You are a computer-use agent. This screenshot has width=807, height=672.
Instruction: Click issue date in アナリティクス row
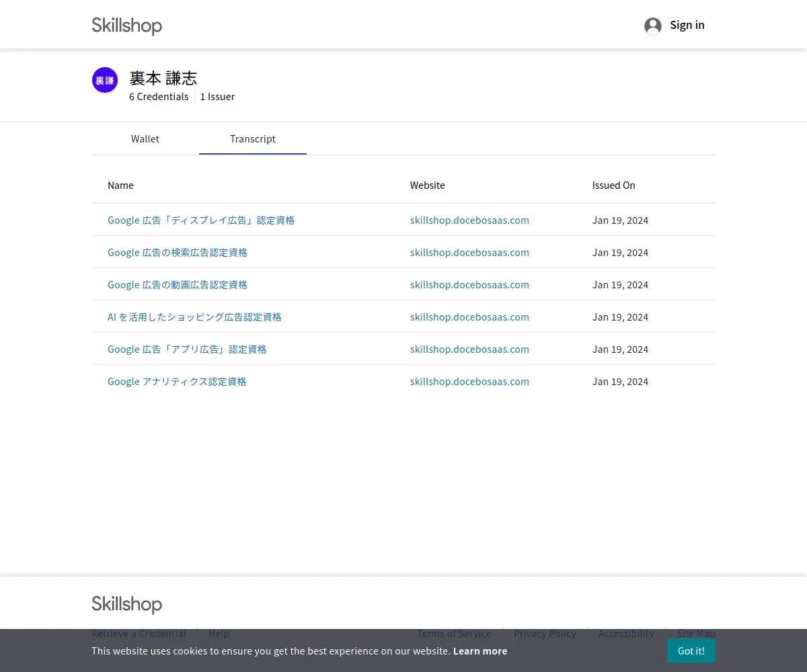click(x=620, y=382)
